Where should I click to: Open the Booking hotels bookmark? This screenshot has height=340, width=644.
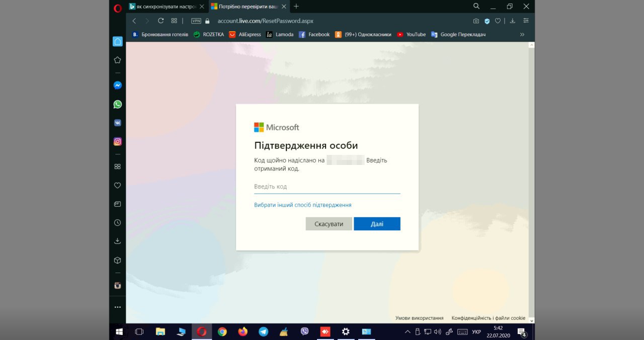coord(160,35)
